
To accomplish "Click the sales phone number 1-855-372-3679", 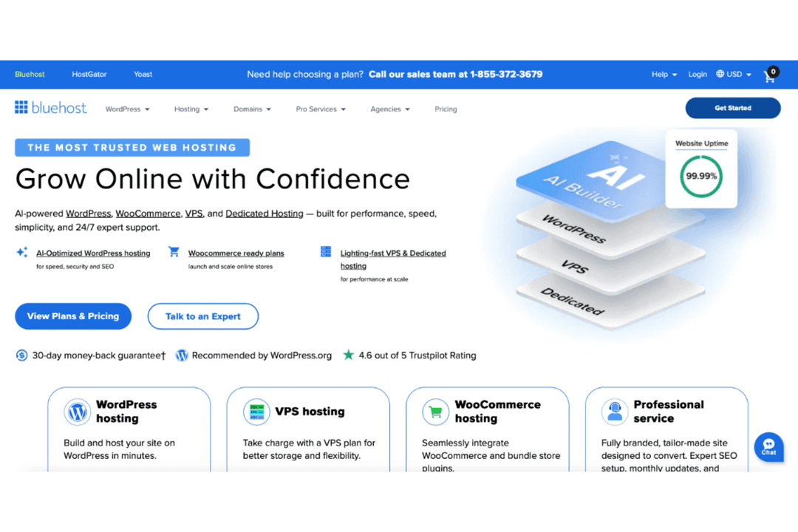I will (506, 75).
